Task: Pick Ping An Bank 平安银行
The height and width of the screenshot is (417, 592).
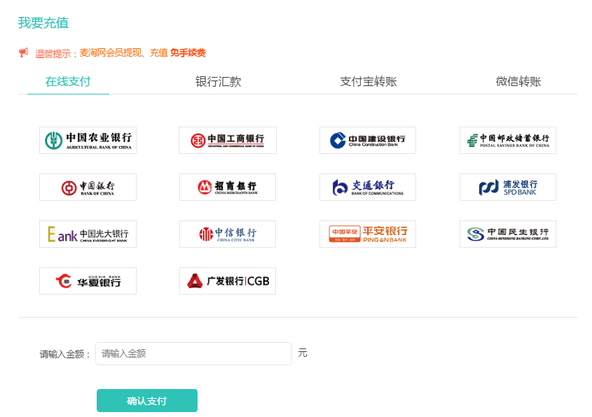Action: coord(367,234)
